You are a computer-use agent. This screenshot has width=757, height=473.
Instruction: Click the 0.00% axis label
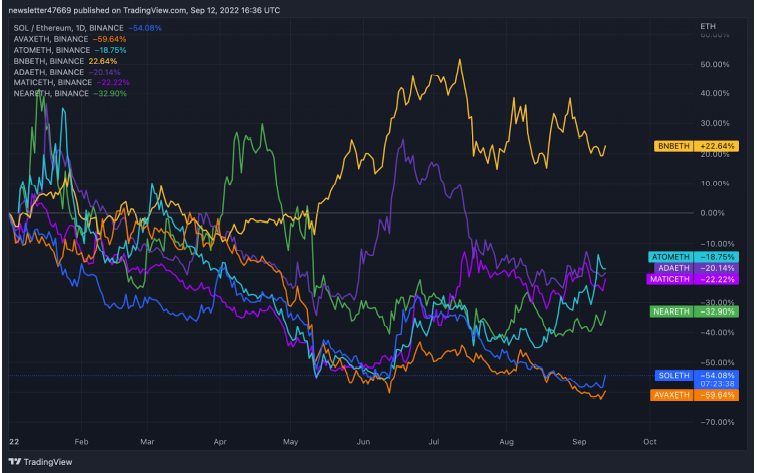[x=712, y=213]
